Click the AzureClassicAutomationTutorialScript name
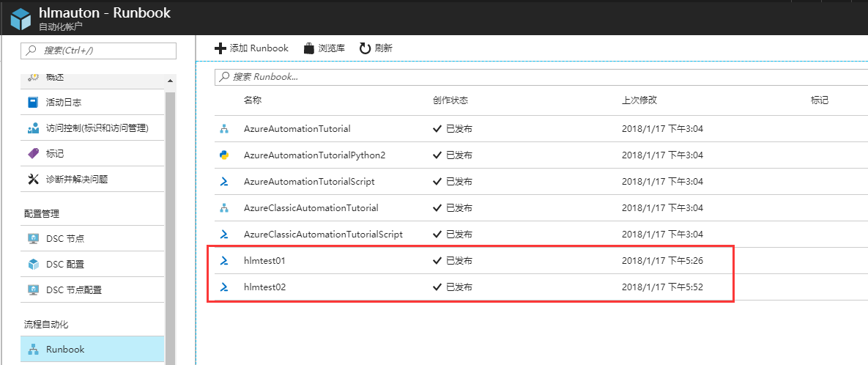The height and width of the screenshot is (365, 868). pyautogui.click(x=323, y=235)
